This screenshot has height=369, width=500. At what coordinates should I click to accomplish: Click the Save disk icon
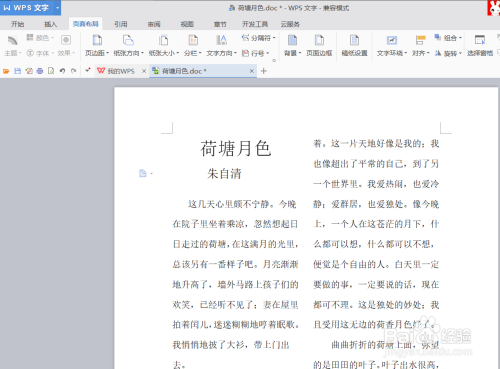tap(18, 71)
